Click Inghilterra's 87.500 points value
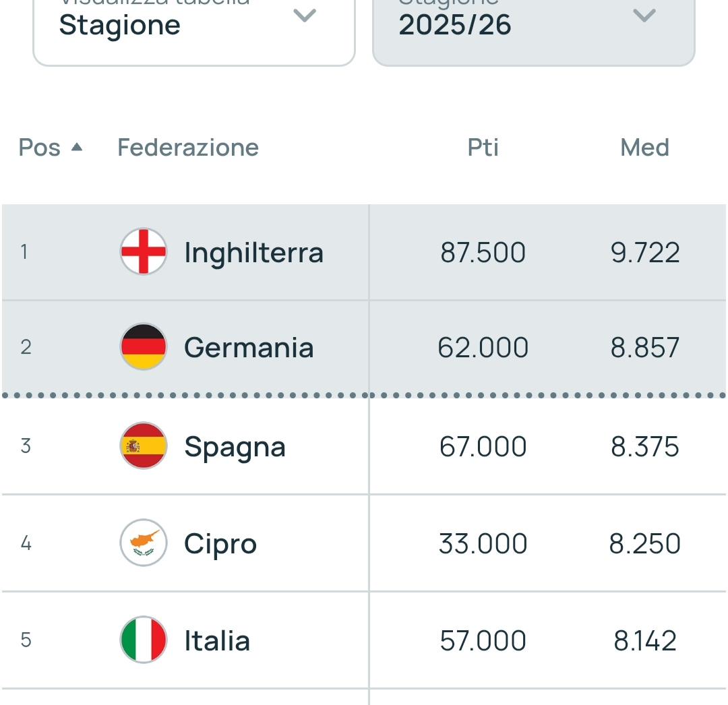 click(x=483, y=253)
